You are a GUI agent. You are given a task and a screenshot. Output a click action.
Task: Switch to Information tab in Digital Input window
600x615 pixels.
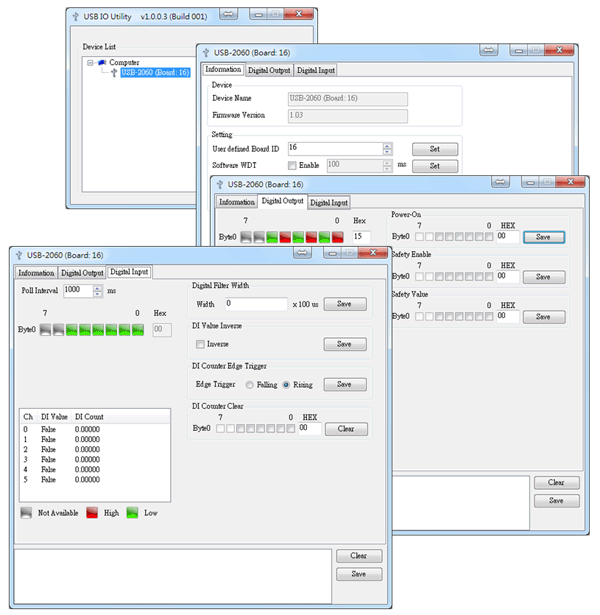(x=36, y=273)
